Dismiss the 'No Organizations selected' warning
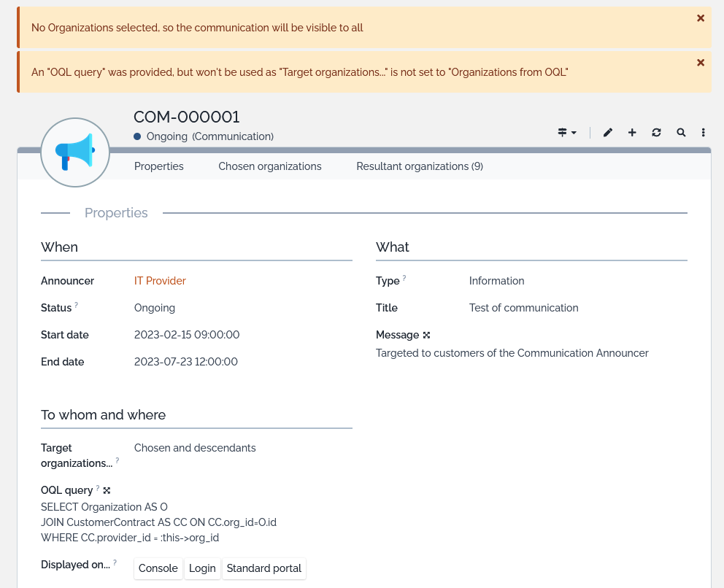Image resolution: width=724 pixels, height=588 pixels. [701, 18]
